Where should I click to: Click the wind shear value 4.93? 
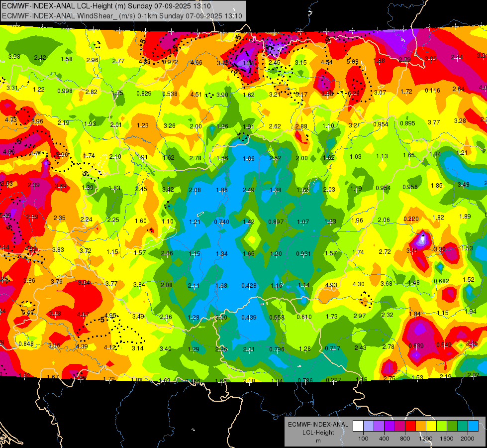coord(331,285)
